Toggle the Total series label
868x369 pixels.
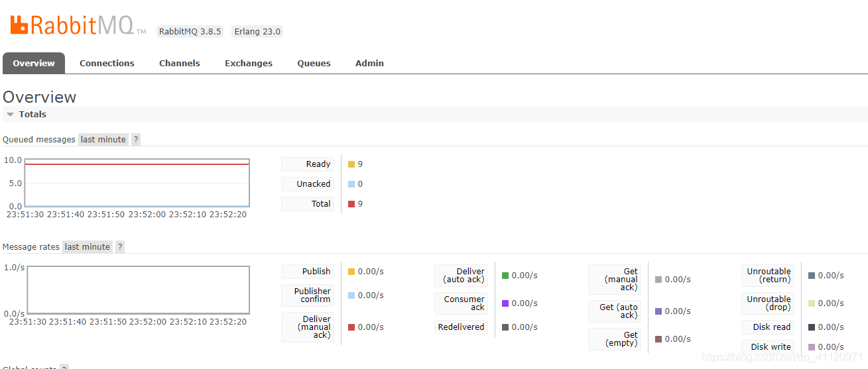[308, 203]
